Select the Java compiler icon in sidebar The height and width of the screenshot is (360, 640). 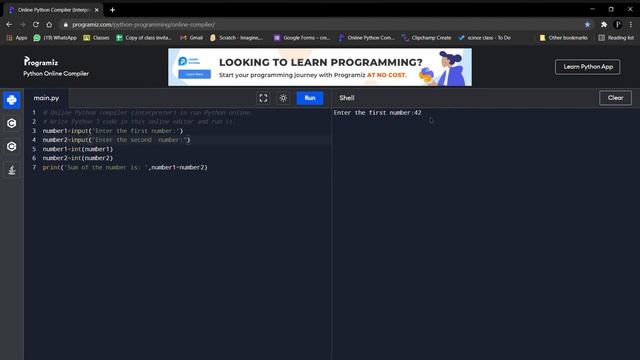(11, 170)
